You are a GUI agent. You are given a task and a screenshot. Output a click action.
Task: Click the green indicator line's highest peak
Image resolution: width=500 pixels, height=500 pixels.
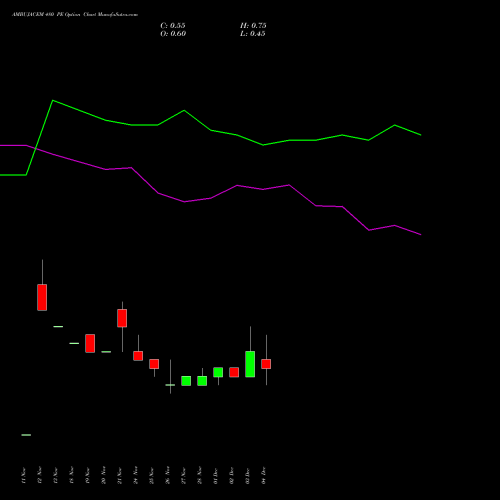pos(53,100)
